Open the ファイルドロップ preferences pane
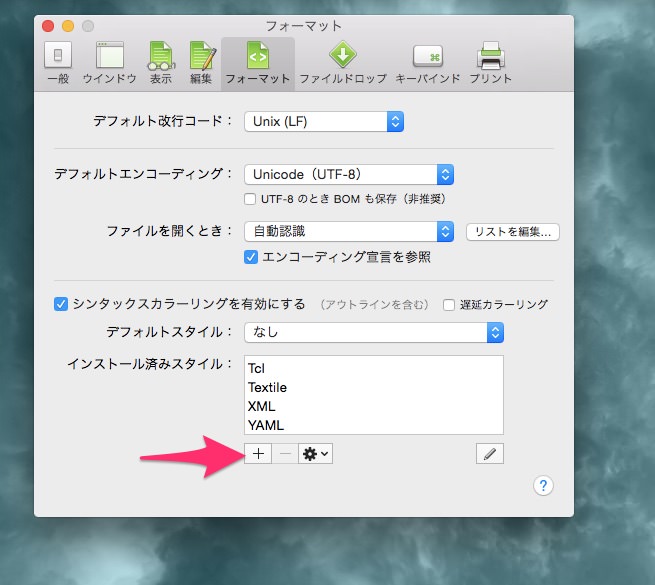The width and height of the screenshot is (655, 585). [343, 63]
